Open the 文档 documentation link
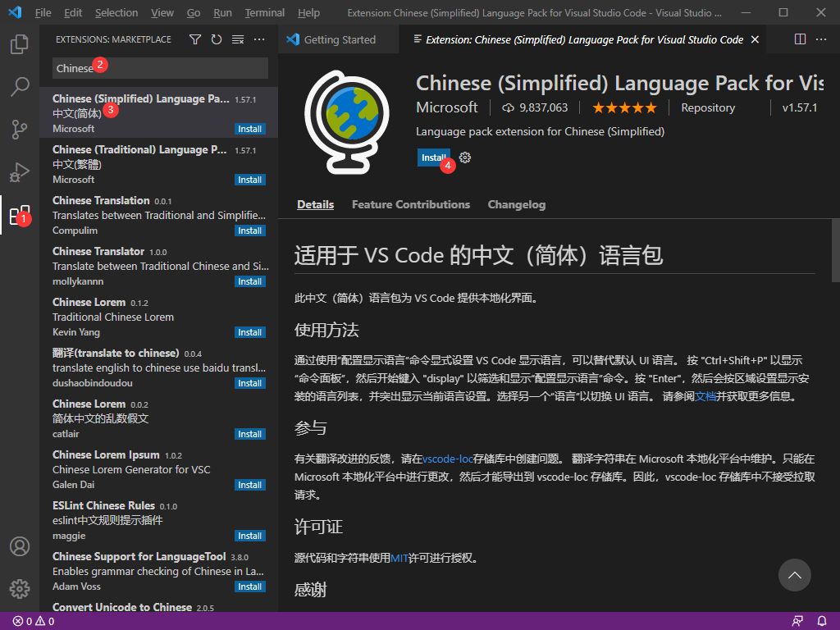 coord(705,396)
